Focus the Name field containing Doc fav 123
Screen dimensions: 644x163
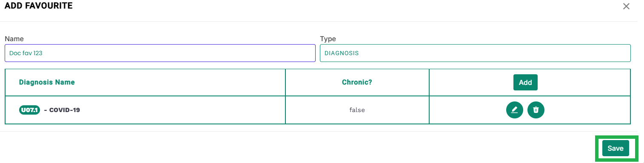pos(160,53)
